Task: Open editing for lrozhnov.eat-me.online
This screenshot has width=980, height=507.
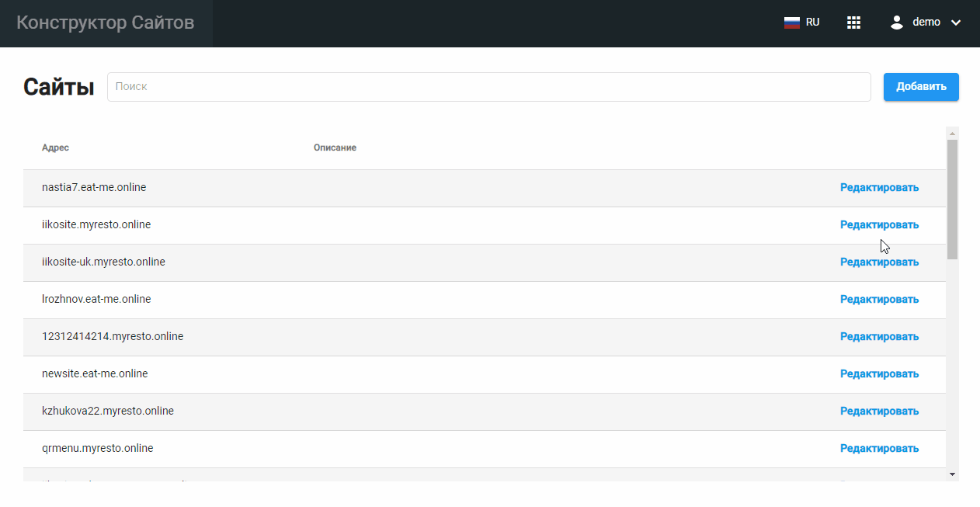Action: click(879, 299)
